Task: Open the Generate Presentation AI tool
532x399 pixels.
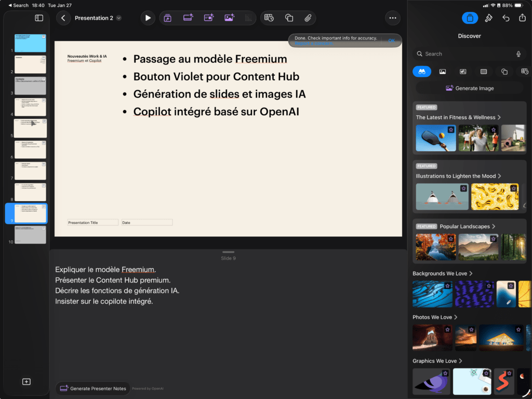Action: pyautogui.click(x=167, y=18)
